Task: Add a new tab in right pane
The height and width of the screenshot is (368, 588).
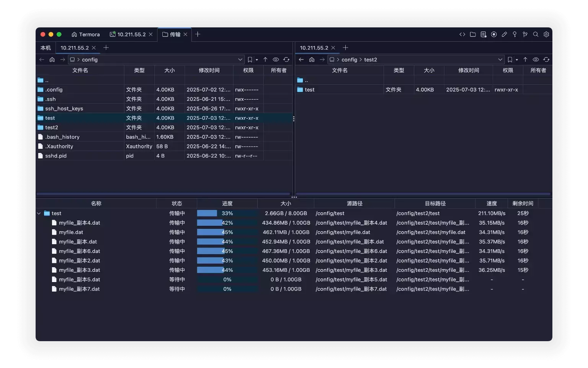Action: coord(345,48)
